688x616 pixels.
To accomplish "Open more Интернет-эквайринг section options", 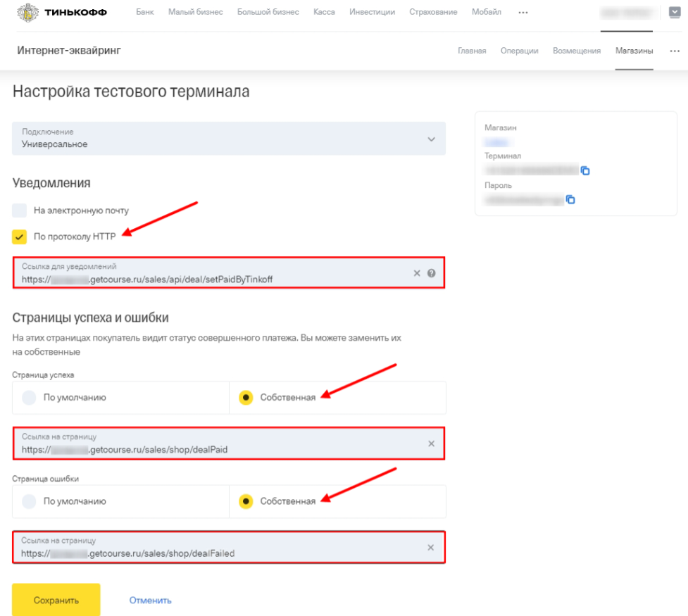I will [x=675, y=51].
